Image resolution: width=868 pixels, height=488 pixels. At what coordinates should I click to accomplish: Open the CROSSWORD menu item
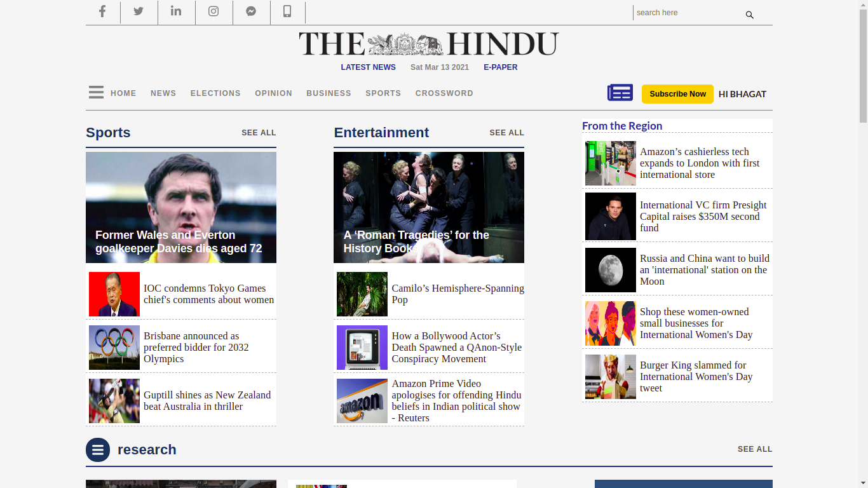tap(444, 93)
